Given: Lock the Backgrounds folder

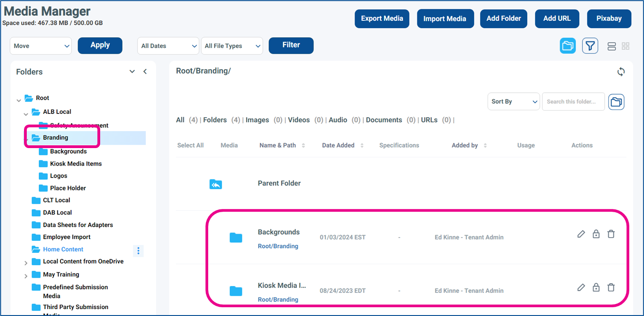Looking at the screenshot, I should [x=596, y=234].
